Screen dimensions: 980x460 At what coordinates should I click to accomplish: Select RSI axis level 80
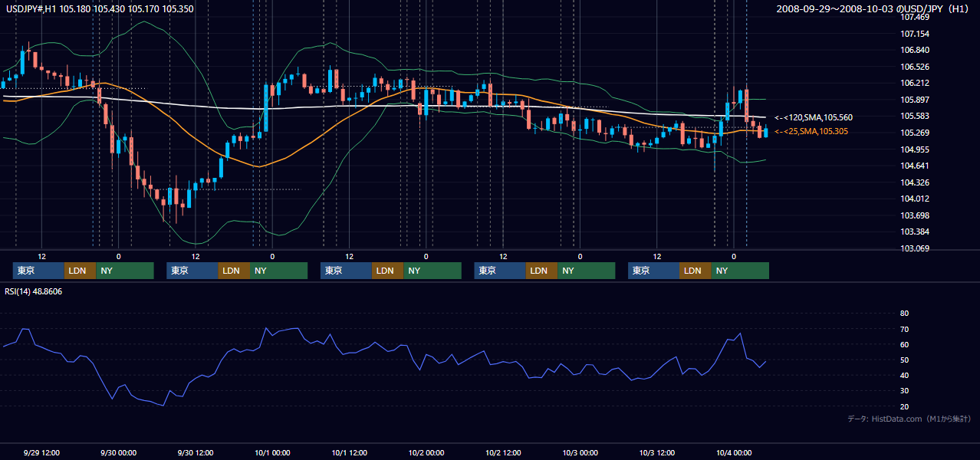(x=904, y=314)
